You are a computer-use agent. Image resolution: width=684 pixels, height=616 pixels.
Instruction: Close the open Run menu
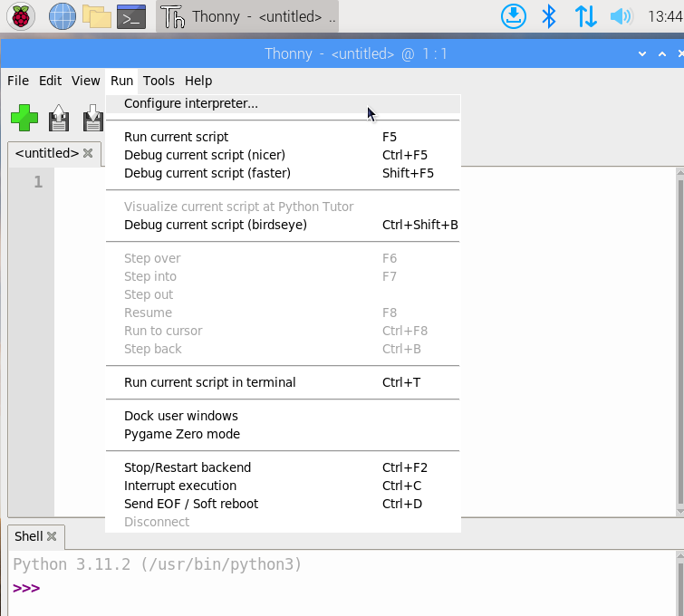(121, 81)
